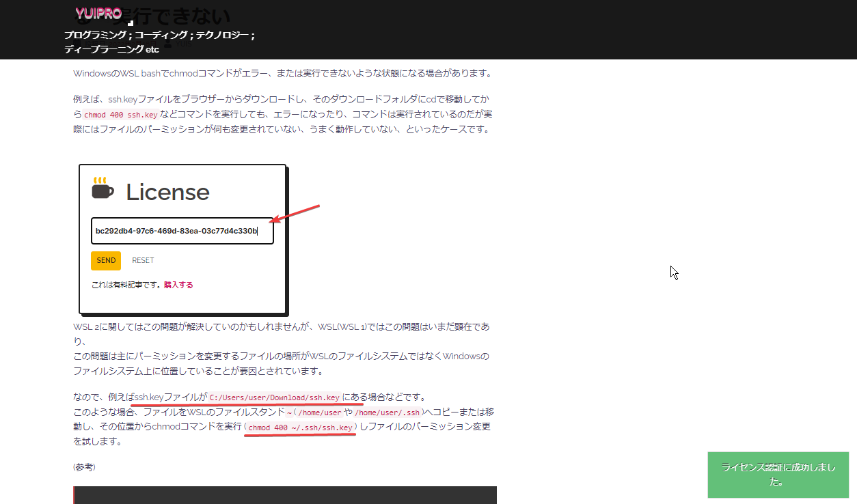This screenshot has width=857, height=504.
Task: Click the RESET button
Action: pyautogui.click(x=143, y=260)
